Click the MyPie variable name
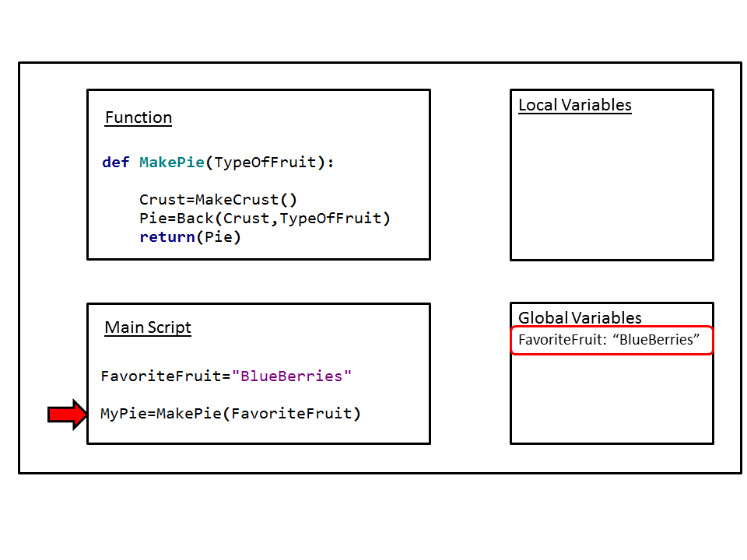The width and height of the screenshot is (747, 560). [x=123, y=414]
